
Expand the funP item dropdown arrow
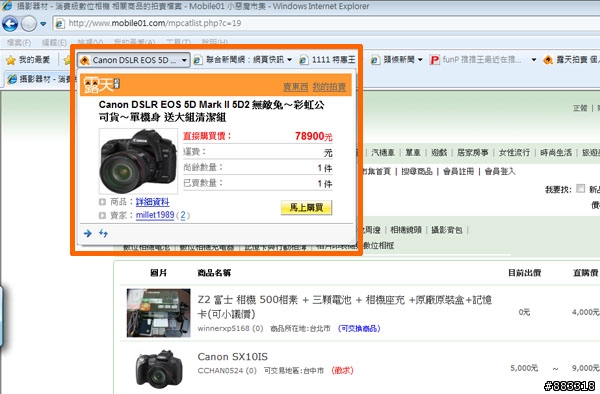(x=533, y=60)
